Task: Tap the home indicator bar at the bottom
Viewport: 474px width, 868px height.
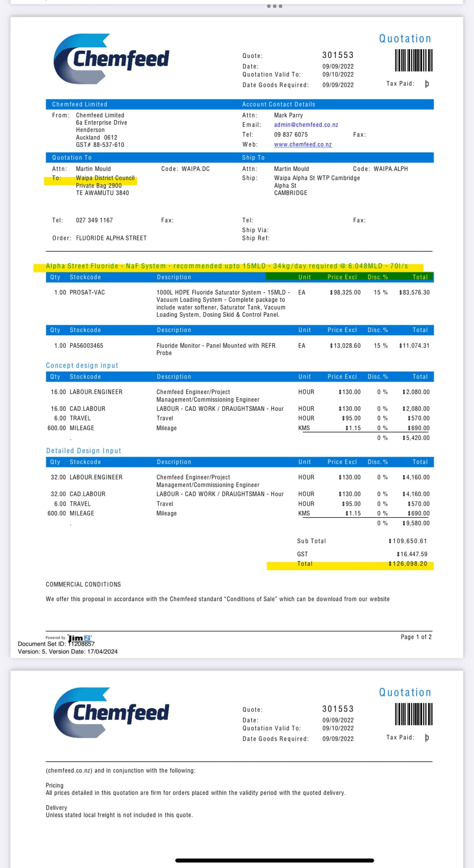Action: (x=274, y=860)
